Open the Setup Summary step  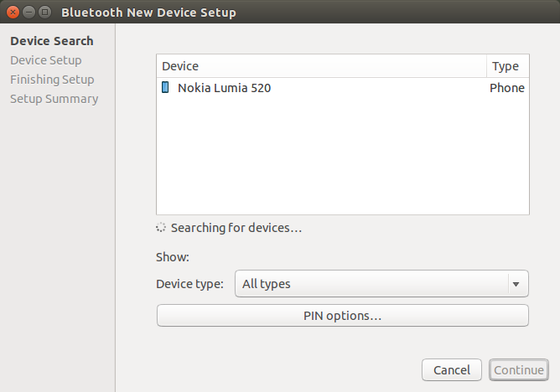(x=54, y=99)
